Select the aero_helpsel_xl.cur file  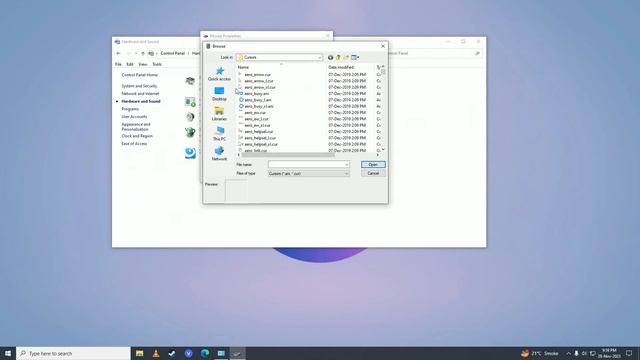pos(261,144)
